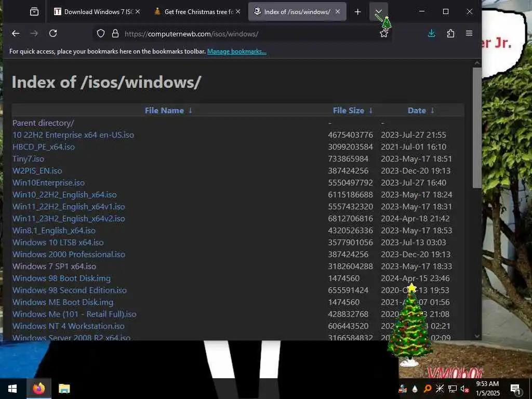This screenshot has width=532, height=399.
Task: Go back using the browser back arrow
Action: point(16,33)
